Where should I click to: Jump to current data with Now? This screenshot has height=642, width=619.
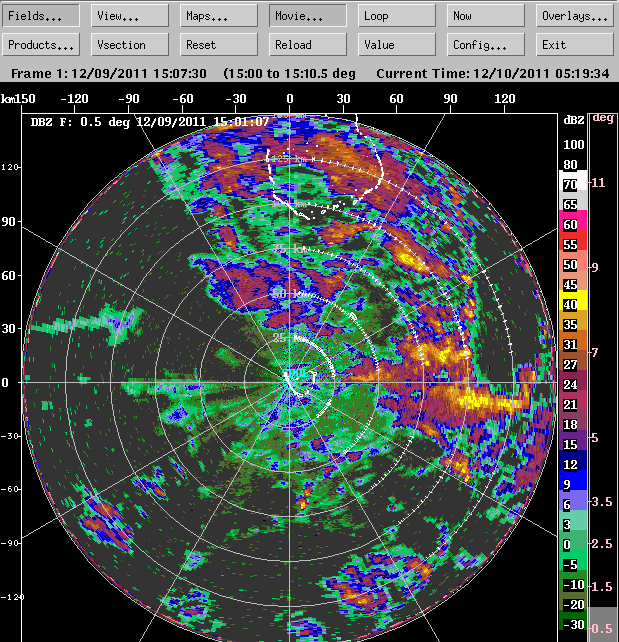coord(486,16)
